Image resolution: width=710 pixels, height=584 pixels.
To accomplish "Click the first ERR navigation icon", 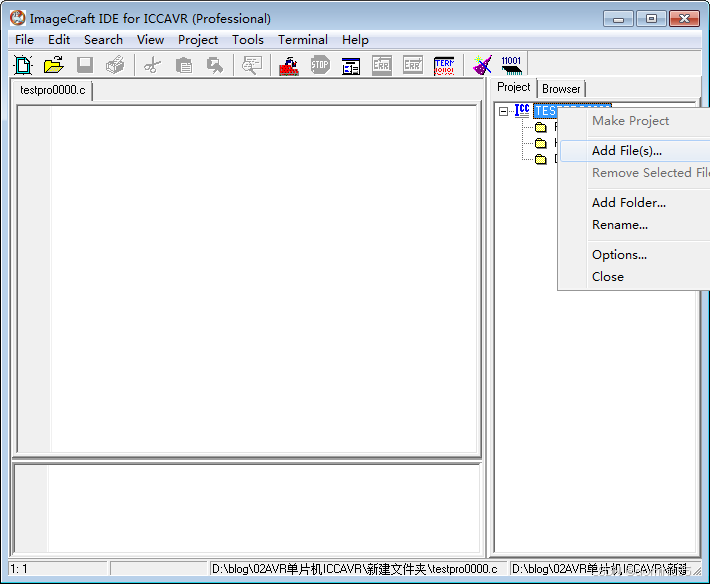I will tap(382, 65).
